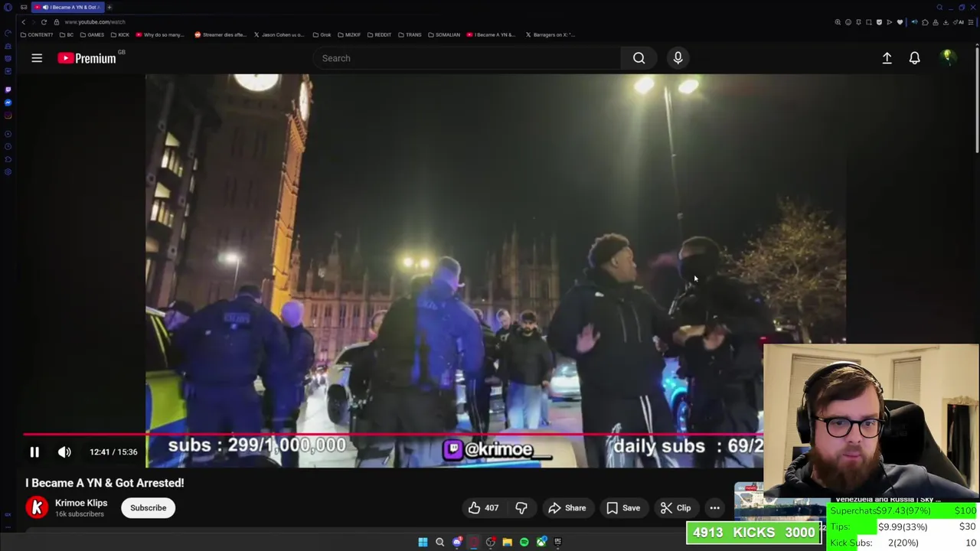Open File Explorer from the taskbar
This screenshot has height=551, width=980.
(507, 542)
